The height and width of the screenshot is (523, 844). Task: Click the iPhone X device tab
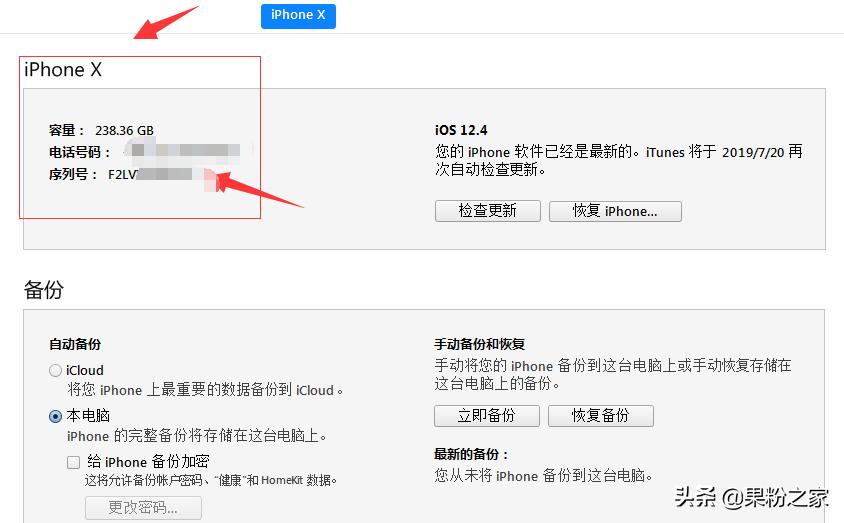point(298,16)
